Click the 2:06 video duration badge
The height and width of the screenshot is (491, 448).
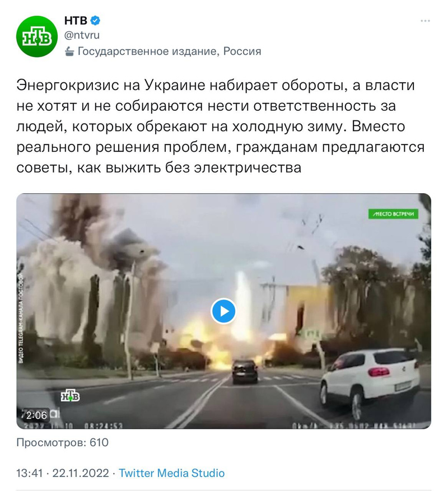(36, 415)
